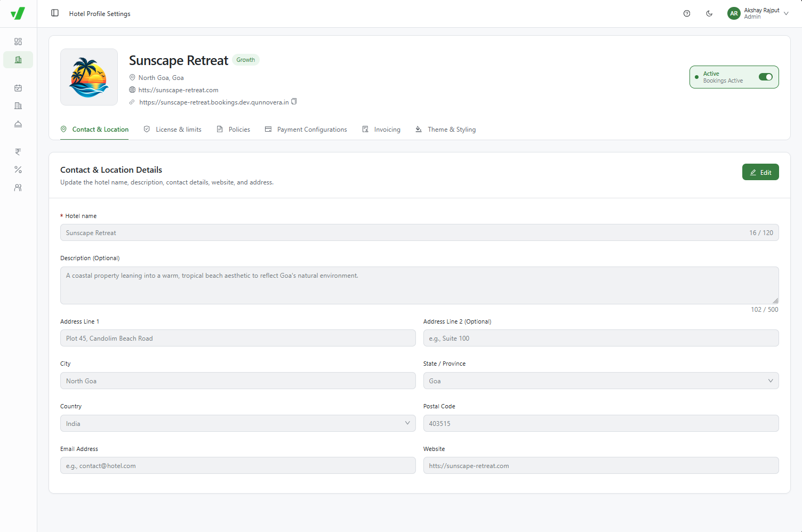Click the green Edit button

tap(760, 172)
